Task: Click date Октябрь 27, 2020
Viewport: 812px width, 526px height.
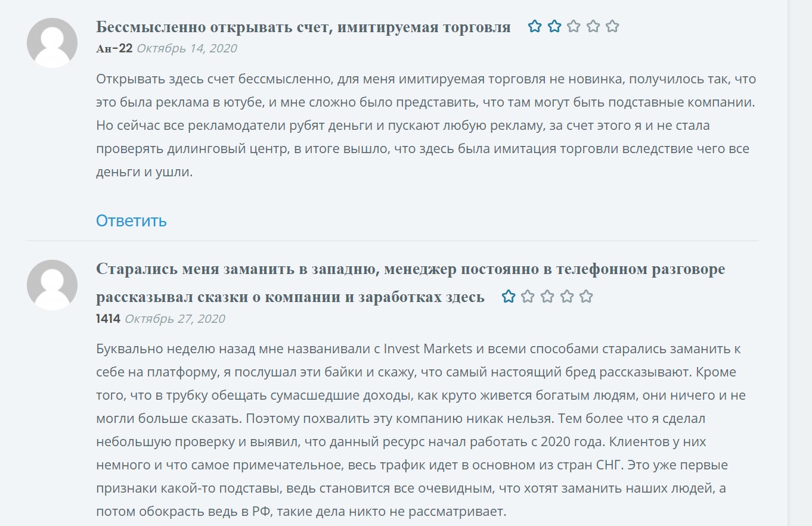Action: tap(175, 319)
